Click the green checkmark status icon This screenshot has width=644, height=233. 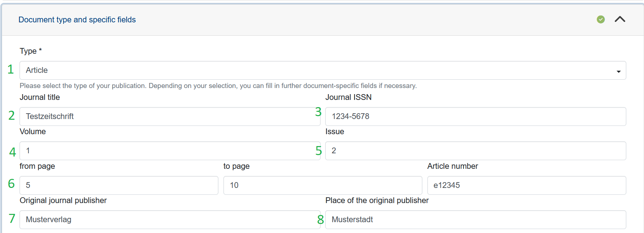[x=601, y=19]
